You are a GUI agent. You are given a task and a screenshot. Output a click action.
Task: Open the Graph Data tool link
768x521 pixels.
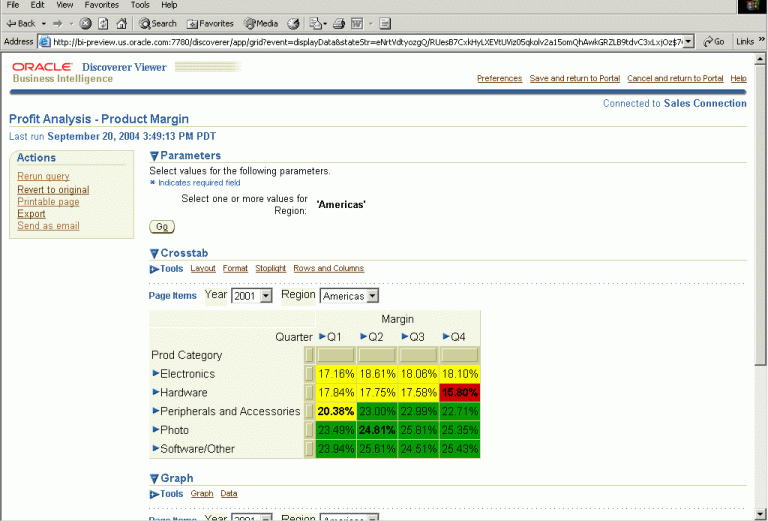click(x=229, y=494)
